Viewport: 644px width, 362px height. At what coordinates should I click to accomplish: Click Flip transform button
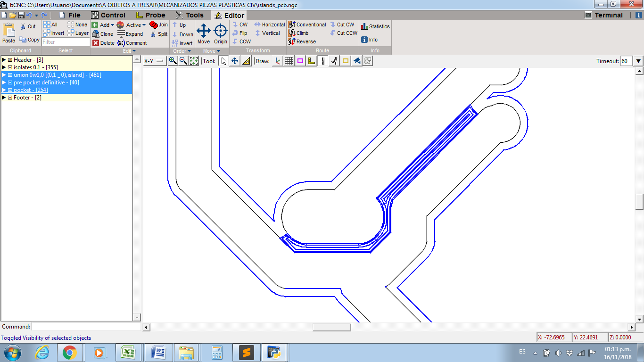coord(239,33)
